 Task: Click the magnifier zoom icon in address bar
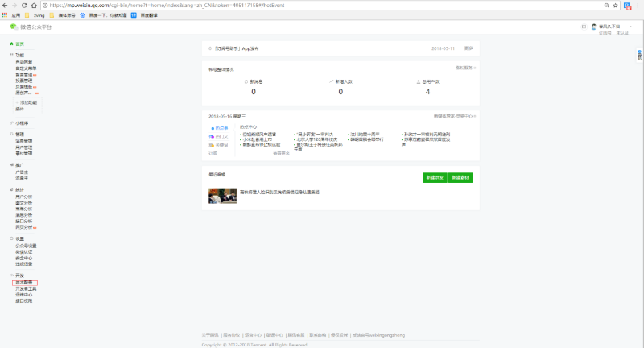(607, 6)
